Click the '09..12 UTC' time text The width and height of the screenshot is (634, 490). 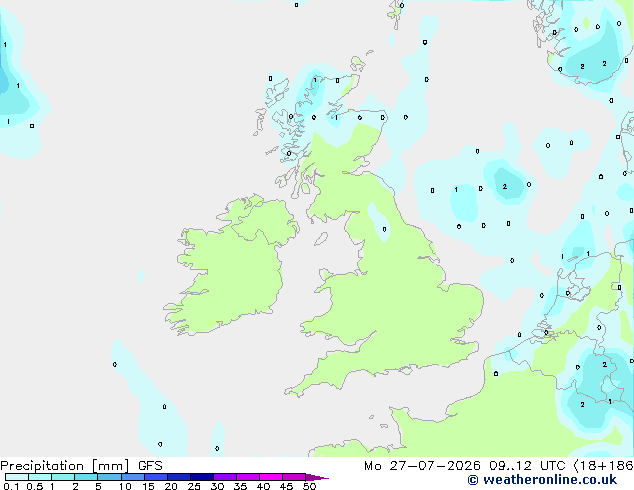point(527,466)
